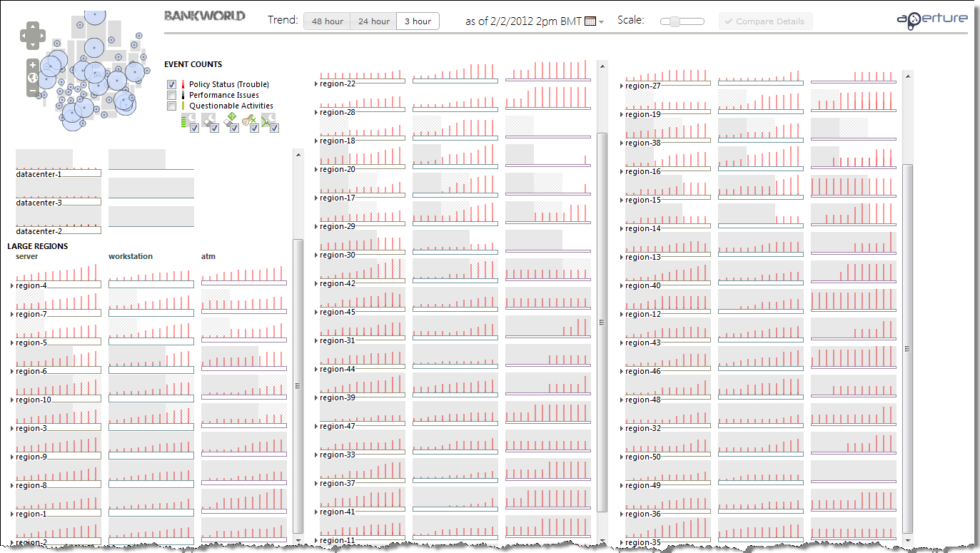Zoom in on the map with plus
This screenshot has height=553, width=980.
[x=33, y=65]
